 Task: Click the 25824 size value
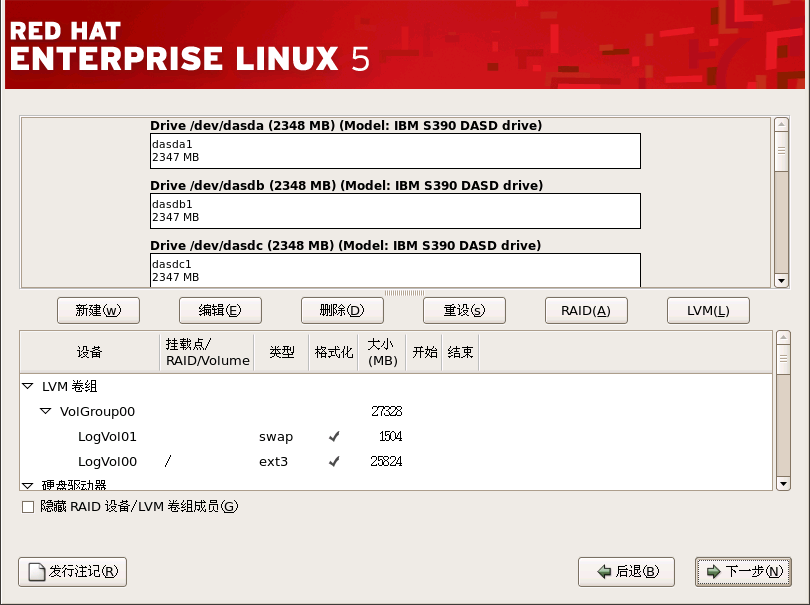point(386,461)
